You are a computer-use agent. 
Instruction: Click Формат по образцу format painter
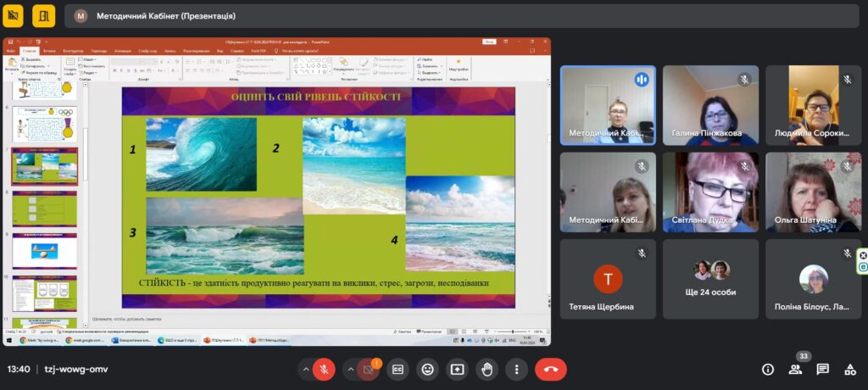pyautogui.click(x=39, y=73)
